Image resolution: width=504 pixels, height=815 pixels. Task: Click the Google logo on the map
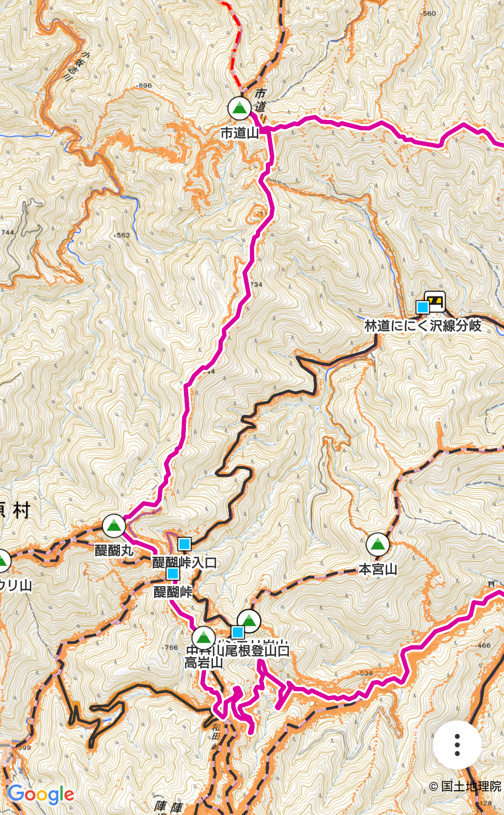(x=41, y=794)
